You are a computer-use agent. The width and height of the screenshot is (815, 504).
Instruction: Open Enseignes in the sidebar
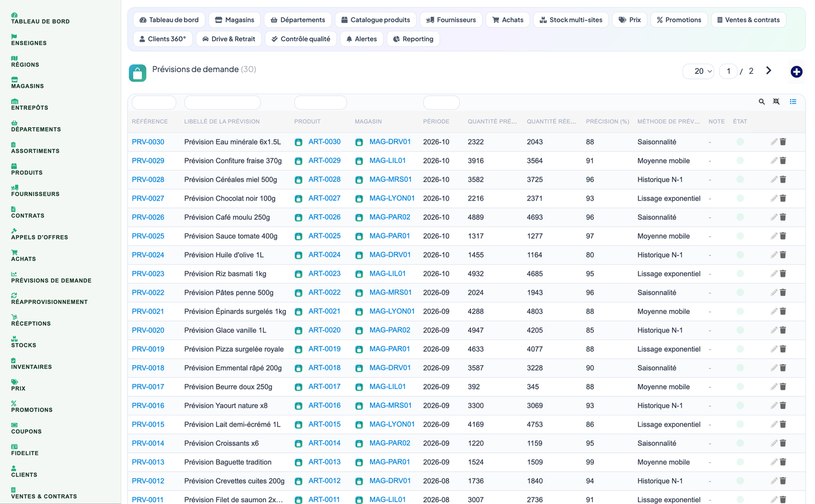click(29, 40)
